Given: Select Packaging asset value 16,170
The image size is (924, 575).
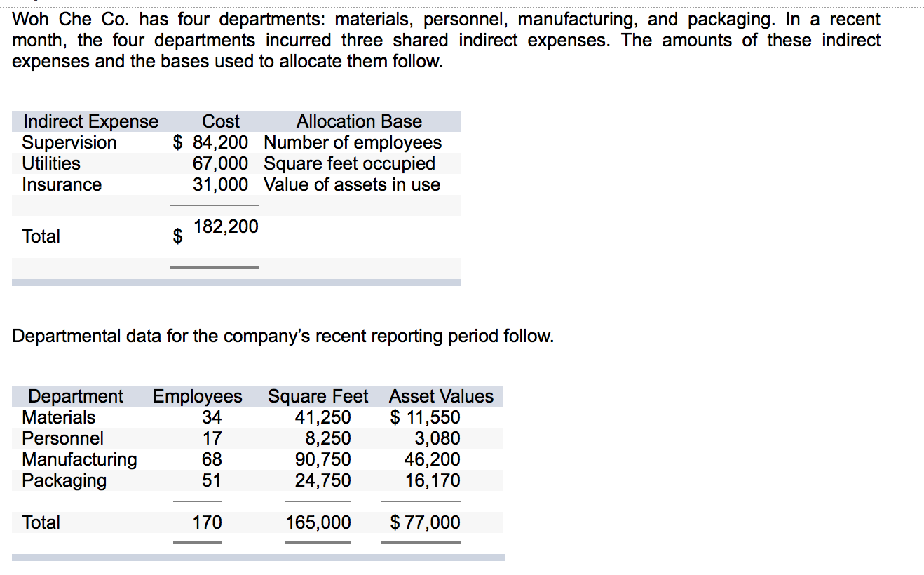Looking at the screenshot, I should click(433, 480).
